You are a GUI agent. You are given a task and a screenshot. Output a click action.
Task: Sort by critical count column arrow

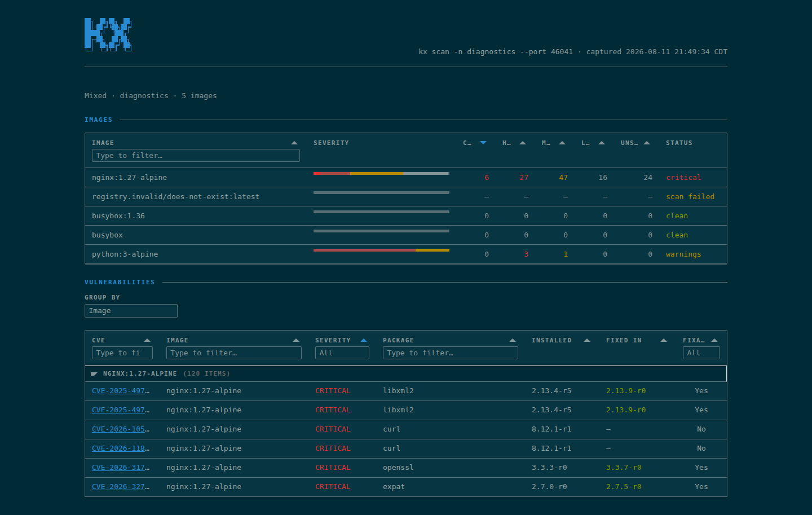(x=483, y=143)
